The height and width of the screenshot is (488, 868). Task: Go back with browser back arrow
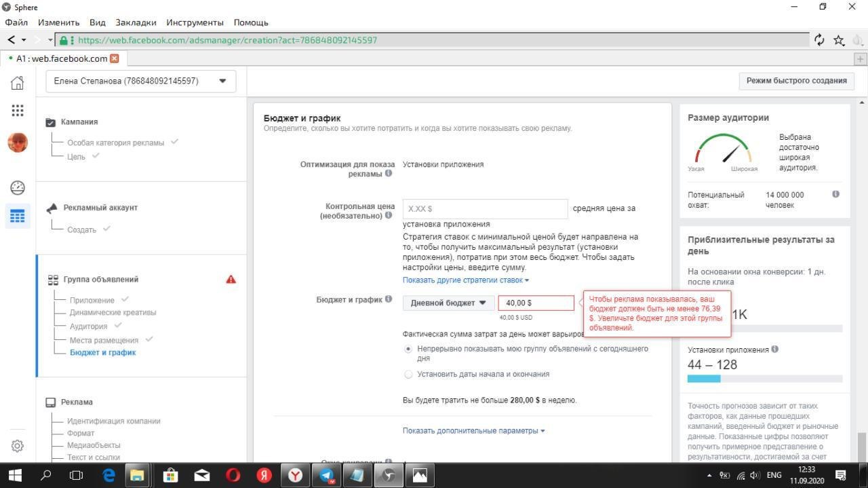point(12,40)
